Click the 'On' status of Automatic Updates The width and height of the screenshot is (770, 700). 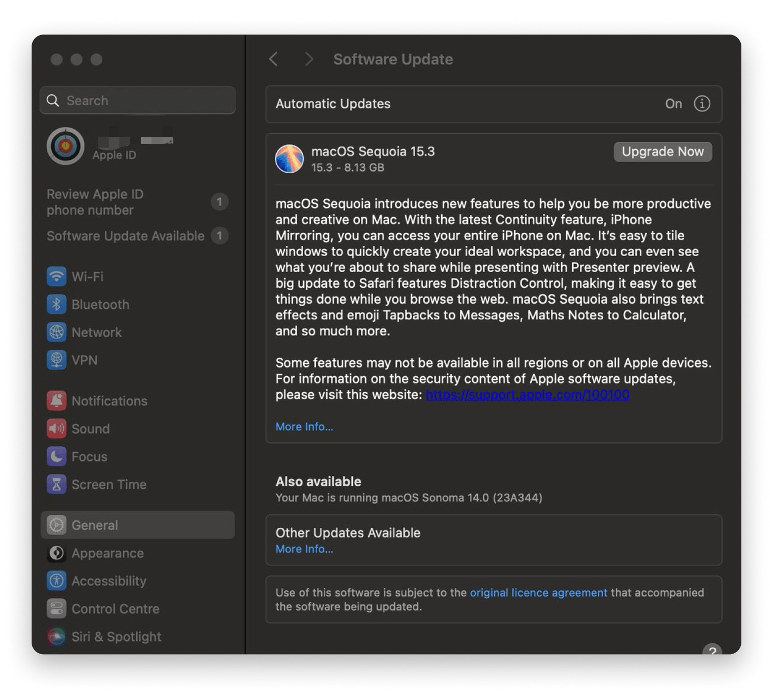[673, 104]
